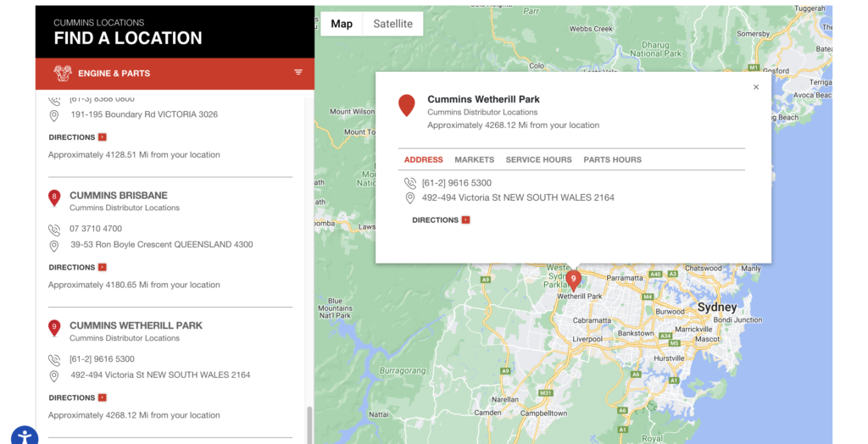The height and width of the screenshot is (444, 868).
Task: Select the Address tab in popup
Action: pyautogui.click(x=424, y=159)
